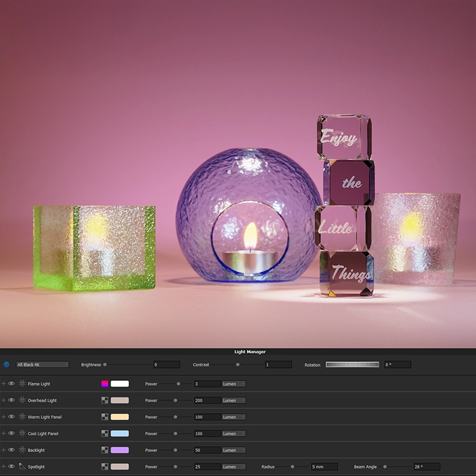Click the Overhead Light checkered texture icon
Screen dimensions: 476x476
tap(105, 400)
